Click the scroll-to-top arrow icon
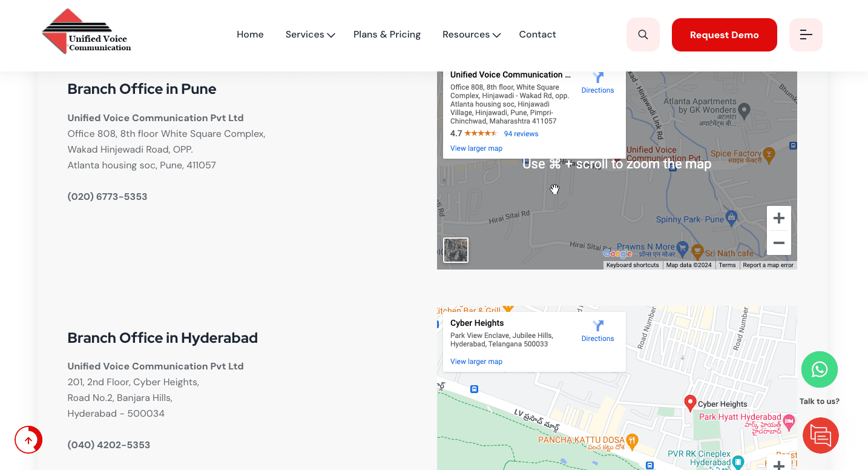This screenshot has width=868, height=470. pos(28,440)
